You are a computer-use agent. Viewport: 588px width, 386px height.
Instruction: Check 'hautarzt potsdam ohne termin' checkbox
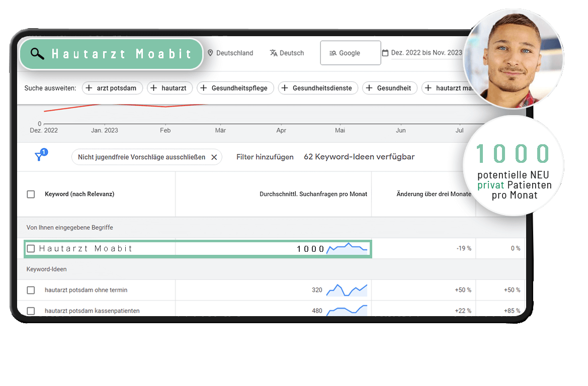(x=31, y=290)
